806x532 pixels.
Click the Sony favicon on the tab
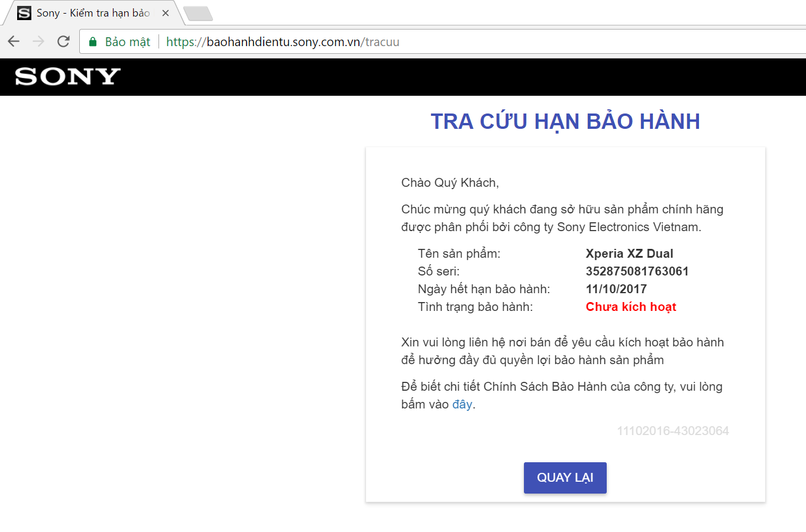[24, 13]
